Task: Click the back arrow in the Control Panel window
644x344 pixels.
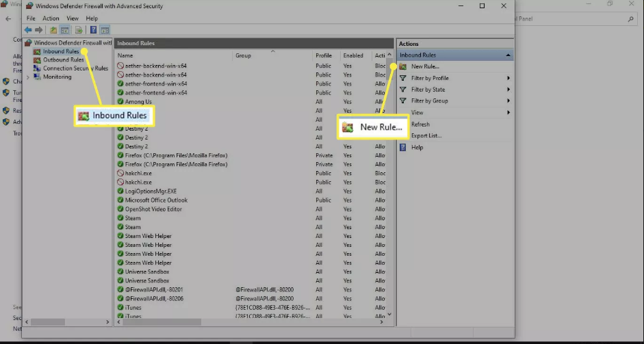Action: 8,19
